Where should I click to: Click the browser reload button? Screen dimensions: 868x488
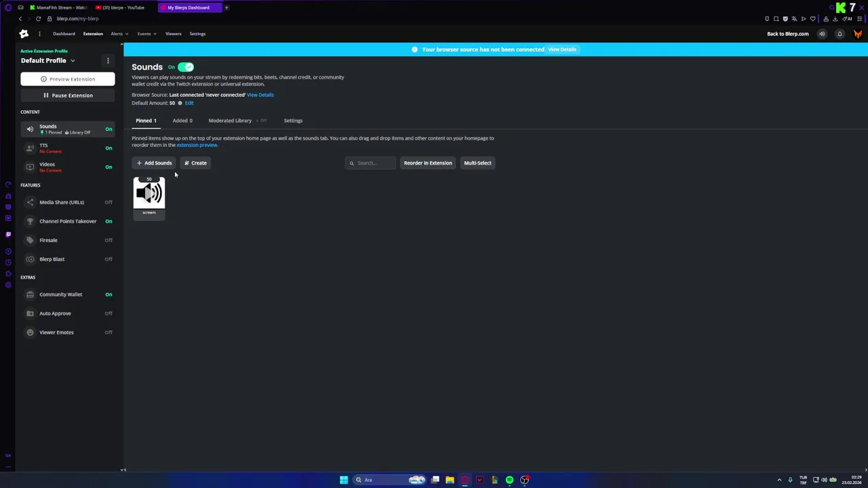[x=38, y=19]
